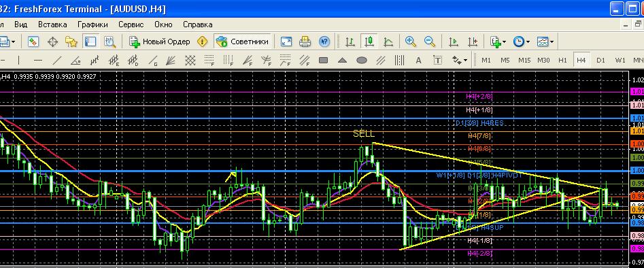Viewport: 644px width, 268px height.
Task: Select the rectangle shape tool
Action: (x=324, y=61)
